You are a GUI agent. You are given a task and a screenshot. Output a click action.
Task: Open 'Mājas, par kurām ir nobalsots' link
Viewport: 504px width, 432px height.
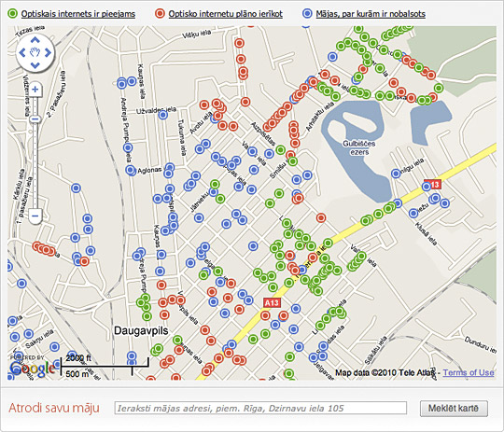371,14
